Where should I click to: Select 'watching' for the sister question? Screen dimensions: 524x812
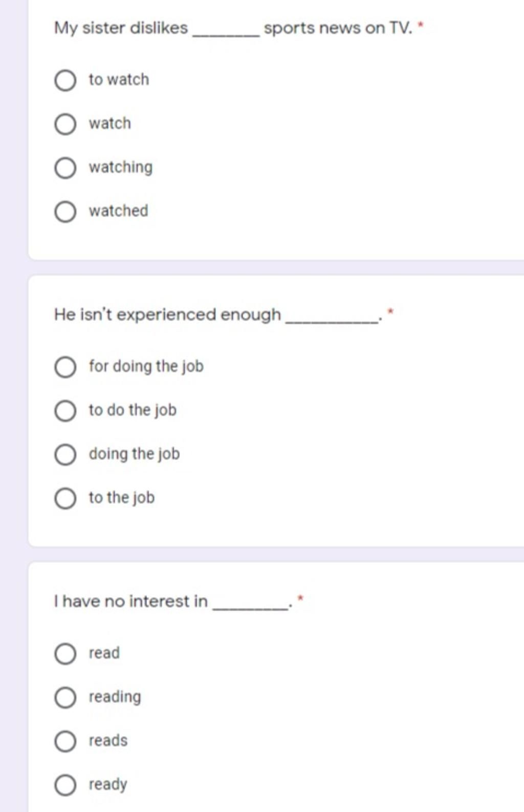(65, 167)
